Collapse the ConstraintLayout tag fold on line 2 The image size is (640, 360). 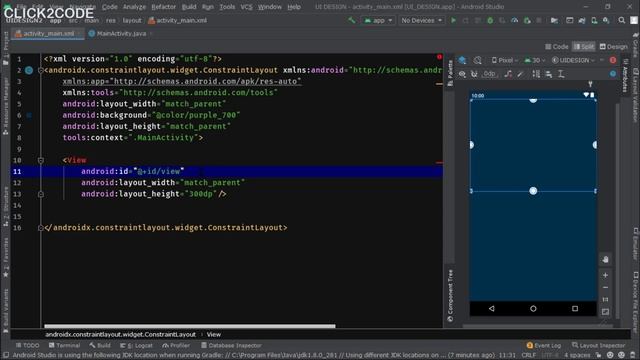pyautogui.click(x=40, y=70)
